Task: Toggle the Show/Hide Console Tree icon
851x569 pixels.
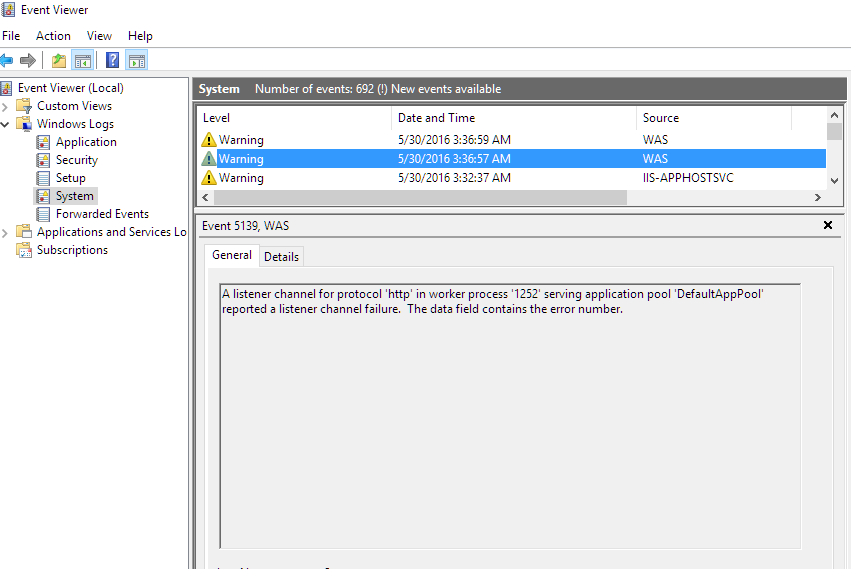Action: (82, 61)
